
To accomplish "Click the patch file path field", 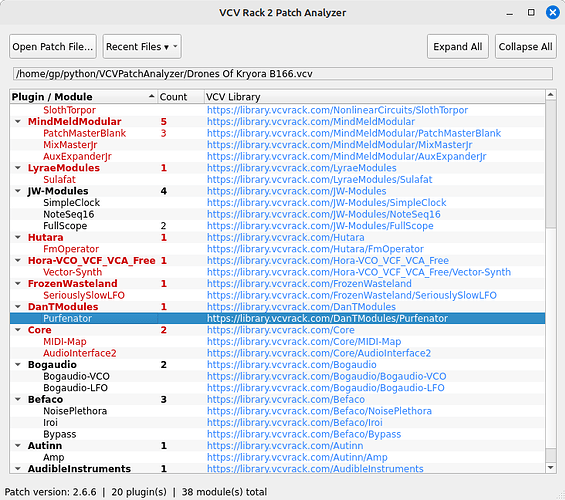I will 283,74.
